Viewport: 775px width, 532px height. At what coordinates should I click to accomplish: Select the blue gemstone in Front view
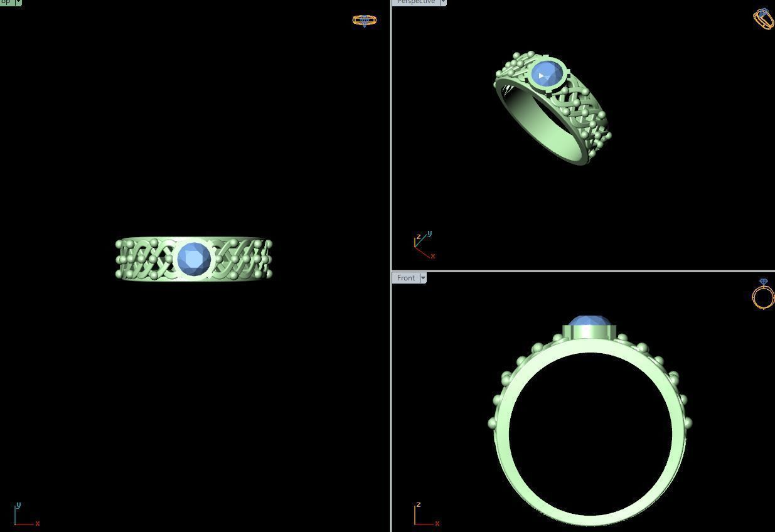(589, 321)
